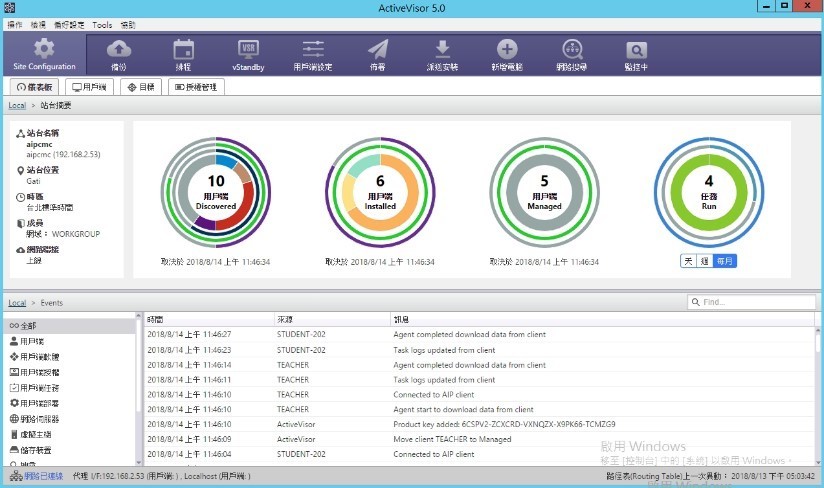Open 用戶端設定 sliders icon
Viewport: 824px width, 488px height.
coord(313,49)
